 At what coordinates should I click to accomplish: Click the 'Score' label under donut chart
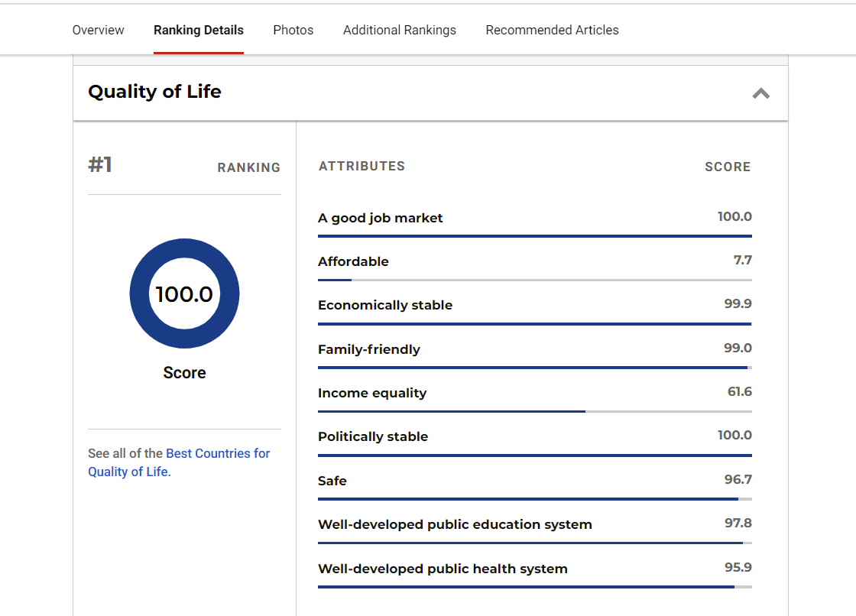coord(184,373)
